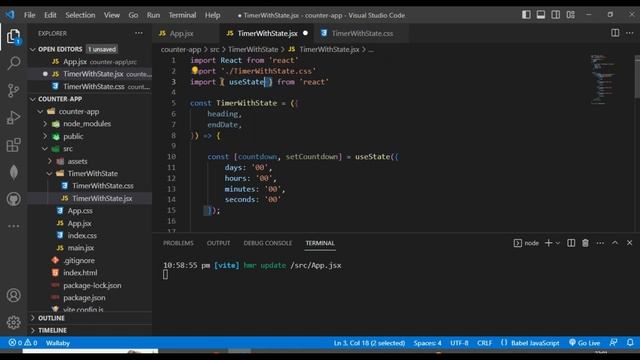The image size is (640, 360).
Task: Kill the terminal with trash icon
Action: coord(585,243)
